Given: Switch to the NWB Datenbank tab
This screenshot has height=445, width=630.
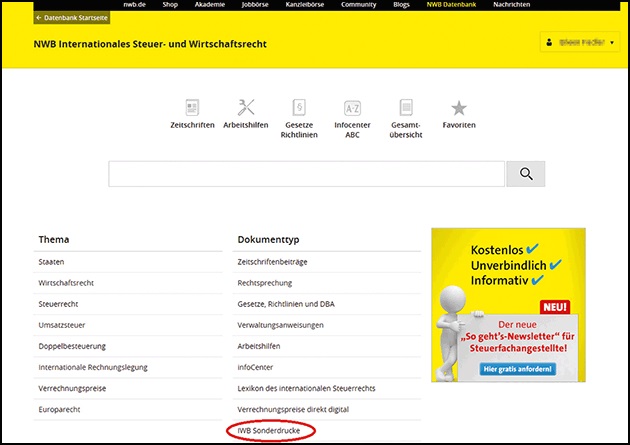Looking at the screenshot, I should click(453, 5).
